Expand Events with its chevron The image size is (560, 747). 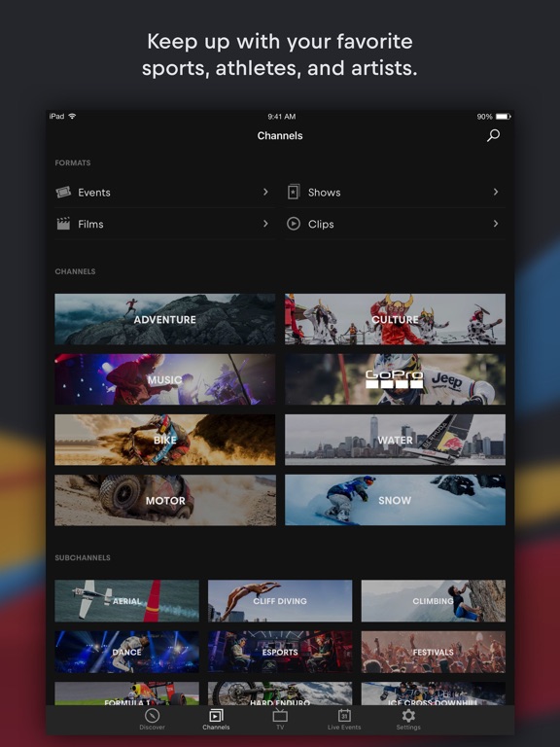[x=265, y=192]
